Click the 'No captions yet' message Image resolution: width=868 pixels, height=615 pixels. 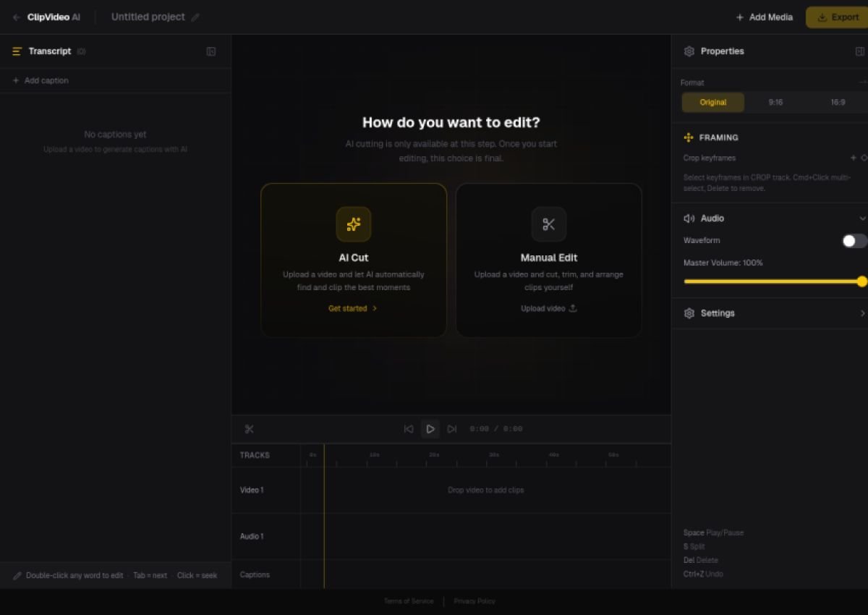(115, 135)
